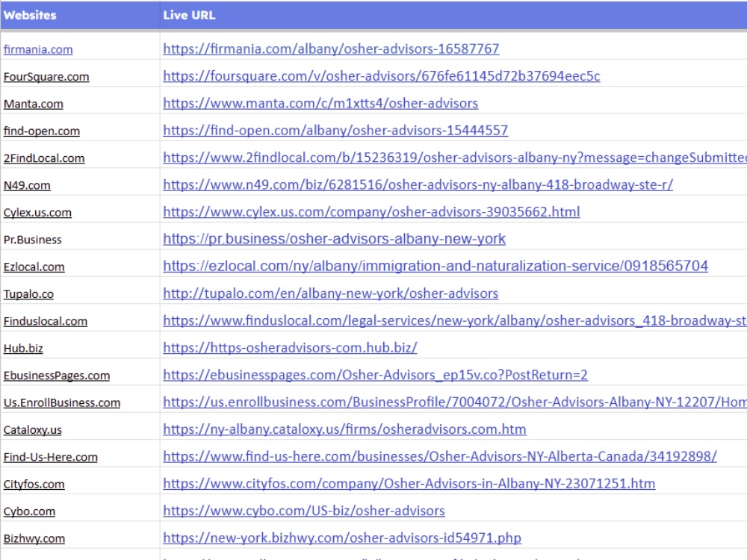Open the ny-albany.cataloxy.us firms URL
This screenshot has width=747, height=560.
coord(344,429)
